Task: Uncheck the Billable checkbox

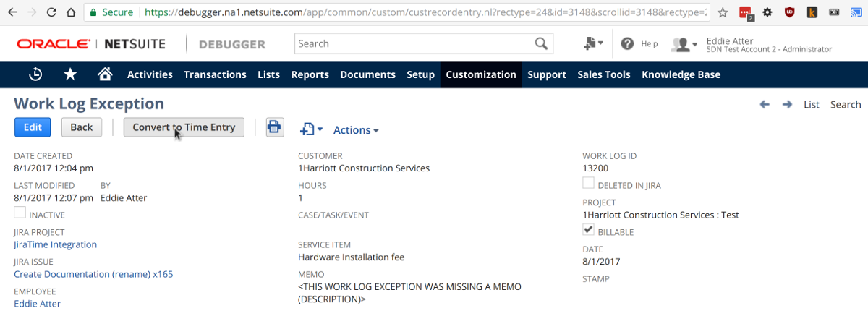Action: coord(589,231)
